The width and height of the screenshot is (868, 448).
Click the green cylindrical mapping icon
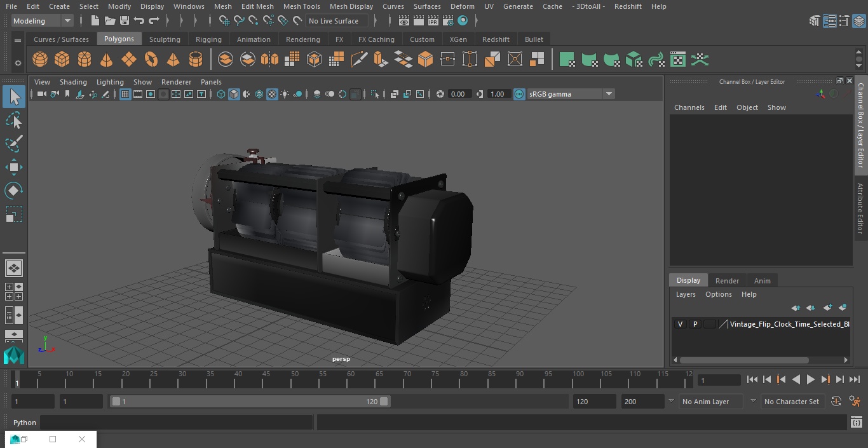pos(590,60)
